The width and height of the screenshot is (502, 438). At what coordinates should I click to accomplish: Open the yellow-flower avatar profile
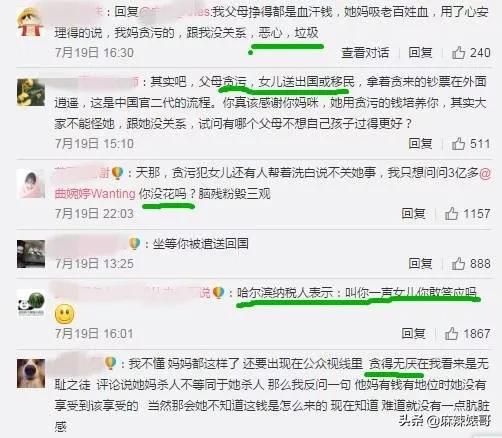click(x=31, y=92)
